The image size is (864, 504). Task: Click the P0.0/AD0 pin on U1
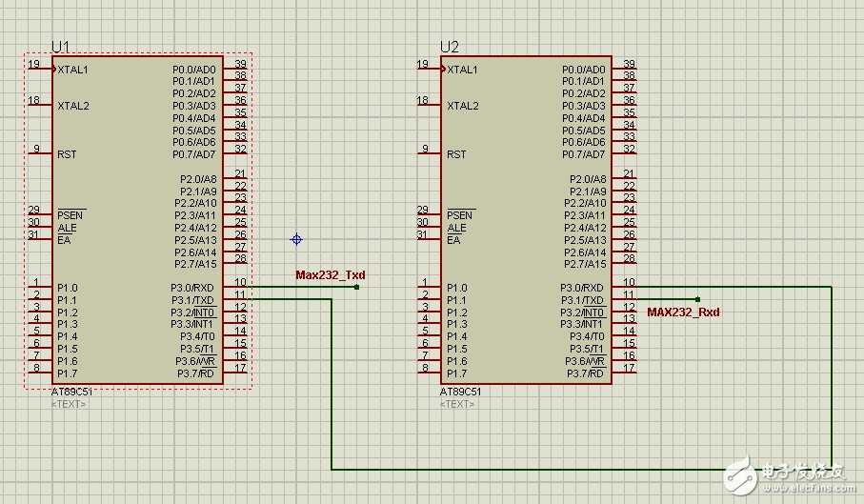[194, 70]
